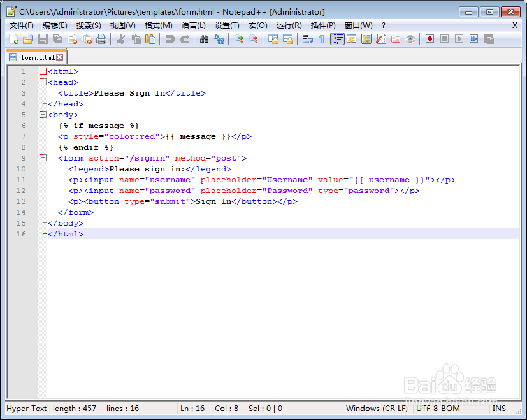Open a file using the folder toolbar icon
The width and height of the screenshot is (527, 420).
27,39
